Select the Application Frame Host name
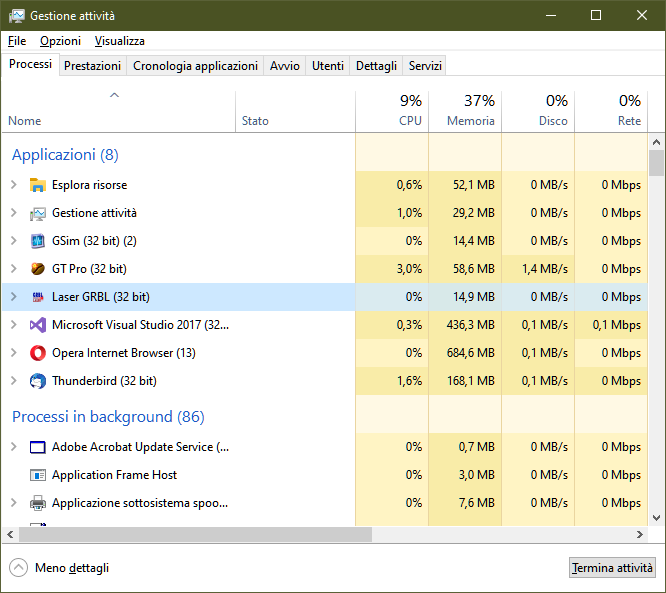The width and height of the screenshot is (666, 593). [x=114, y=475]
